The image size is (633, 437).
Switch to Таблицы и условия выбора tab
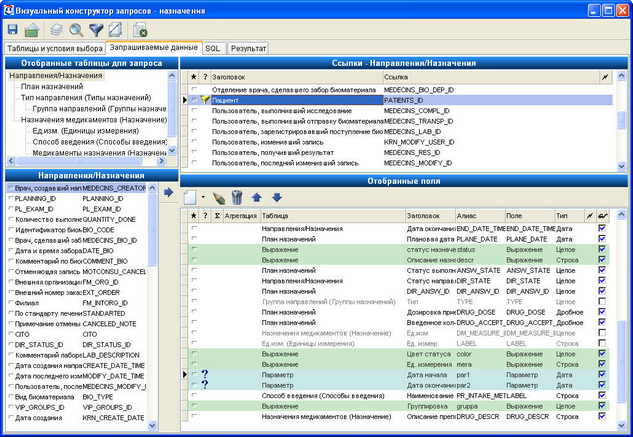click(55, 48)
